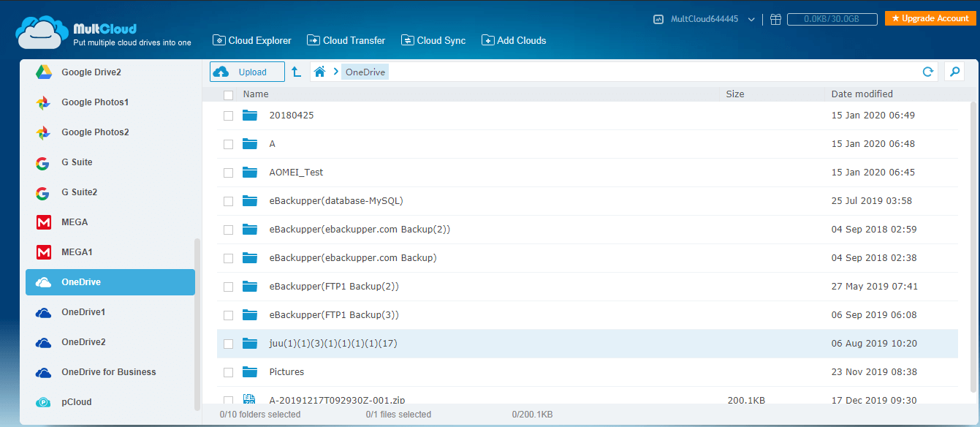Click the G Suite Google icon
Viewport: 980px width, 427px height.
[x=43, y=162]
